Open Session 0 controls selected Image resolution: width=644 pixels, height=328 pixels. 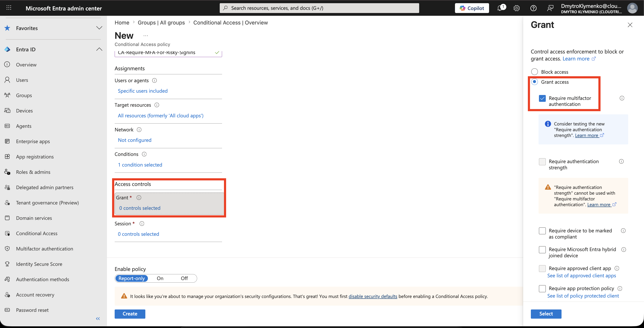pyautogui.click(x=138, y=234)
